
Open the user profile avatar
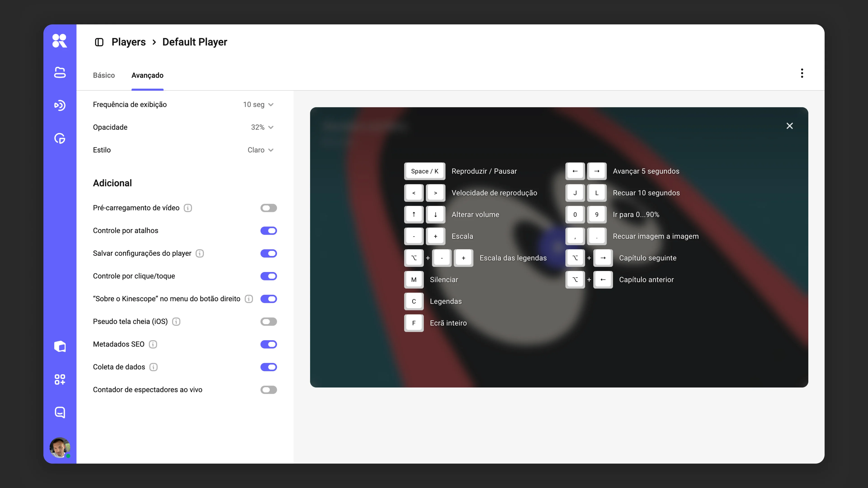[x=60, y=448]
